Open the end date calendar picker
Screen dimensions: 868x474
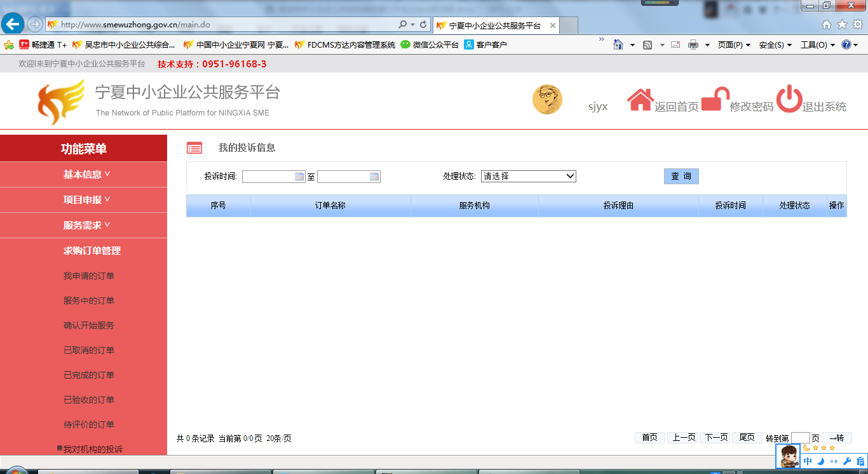click(x=374, y=177)
